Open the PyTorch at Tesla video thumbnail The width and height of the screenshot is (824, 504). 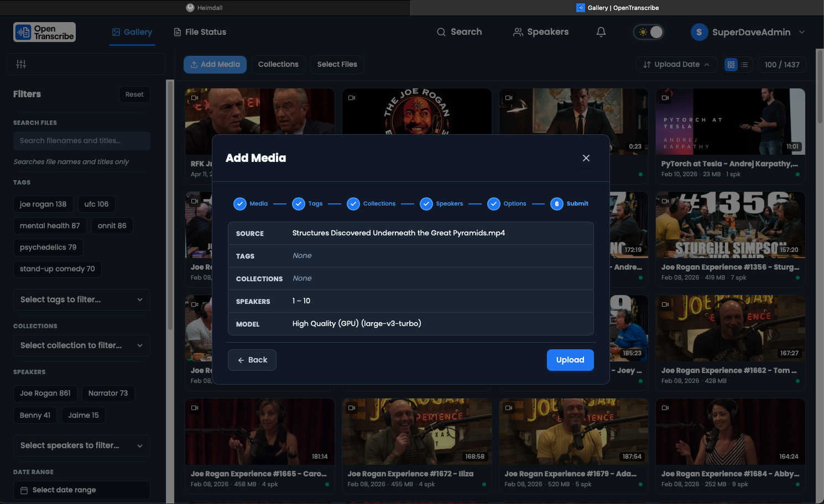[731, 122]
